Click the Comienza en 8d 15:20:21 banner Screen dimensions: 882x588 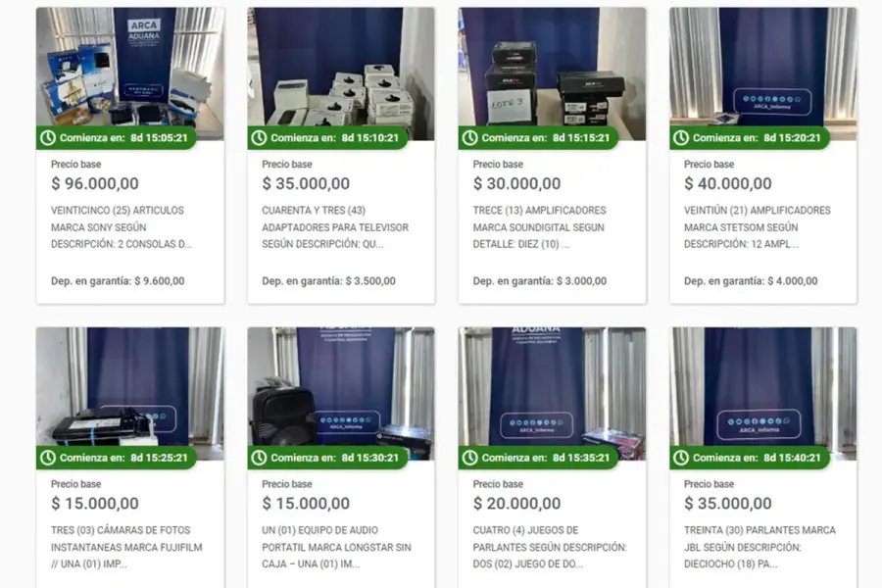[750, 138]
